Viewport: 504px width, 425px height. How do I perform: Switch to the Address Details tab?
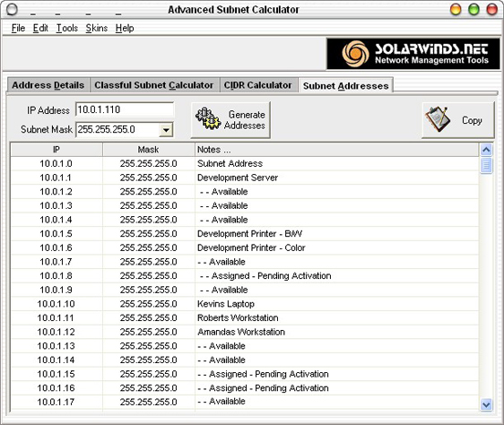coord(48,85)
